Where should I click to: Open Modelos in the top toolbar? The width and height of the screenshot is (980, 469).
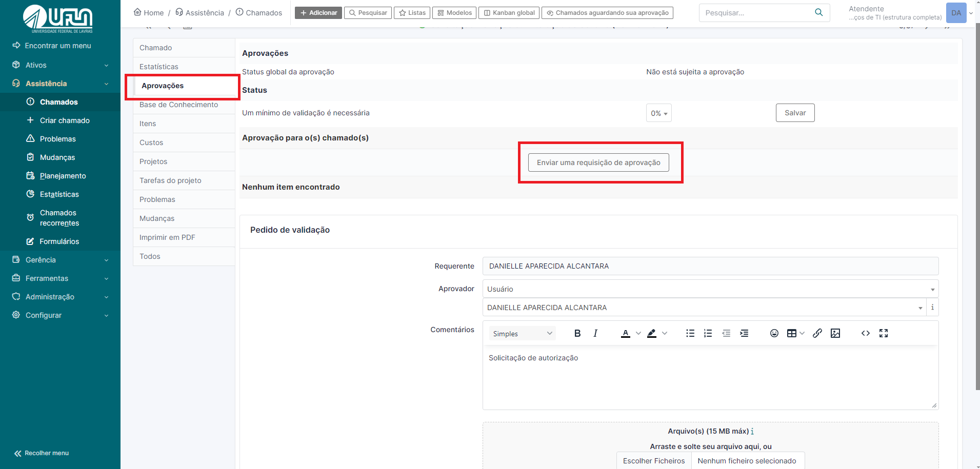(x=454, y=13)
